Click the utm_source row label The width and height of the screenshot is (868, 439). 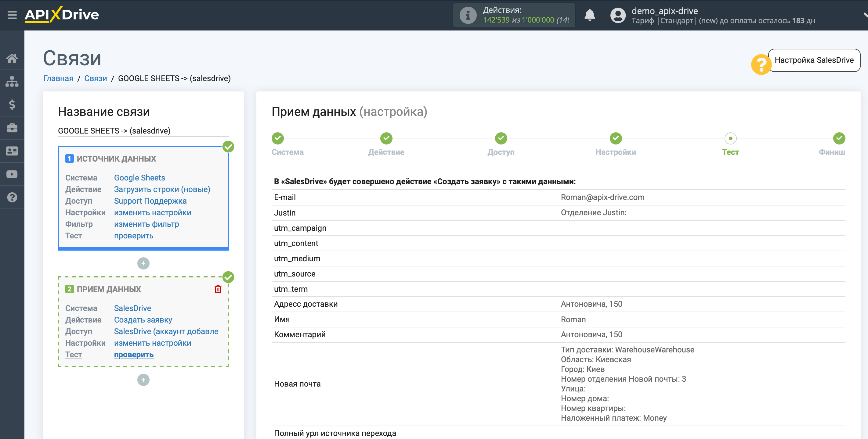coord(295,274)
